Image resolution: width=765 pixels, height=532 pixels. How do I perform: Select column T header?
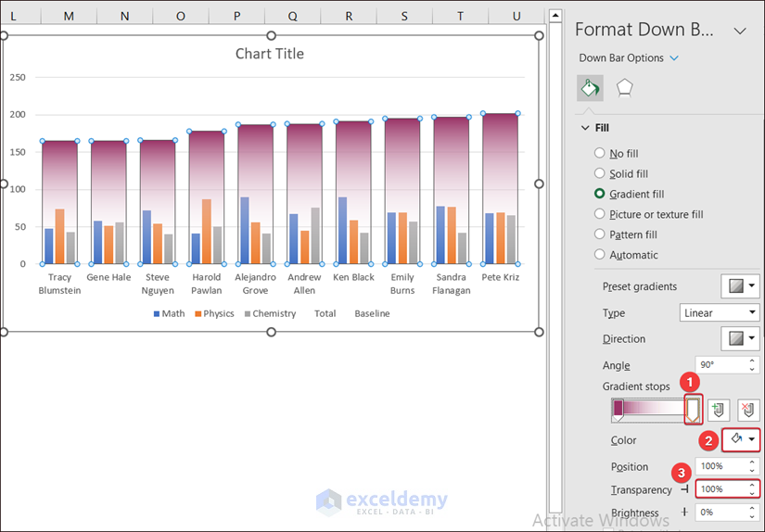(460, 16)
